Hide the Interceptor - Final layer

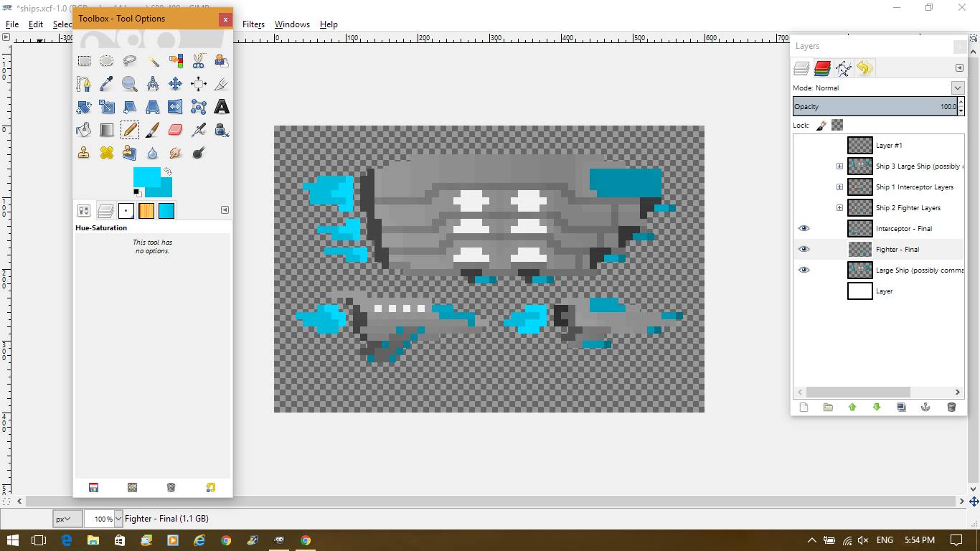tap(804, 228)
